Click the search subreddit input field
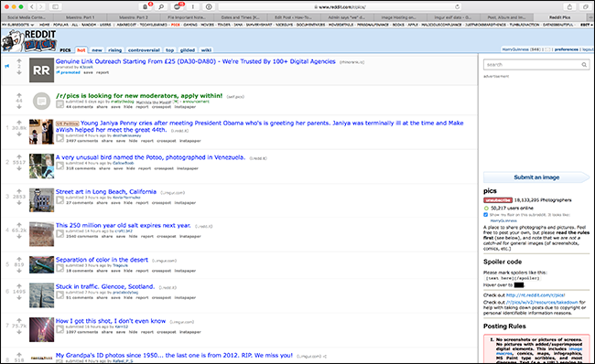The width and height of the screenshot is (595, 364). coord(532,65)
